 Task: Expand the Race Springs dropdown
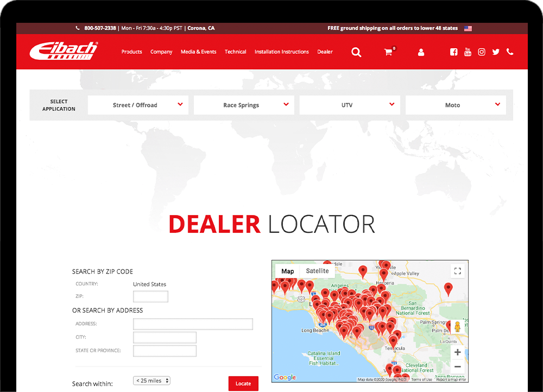coord(244,105)
